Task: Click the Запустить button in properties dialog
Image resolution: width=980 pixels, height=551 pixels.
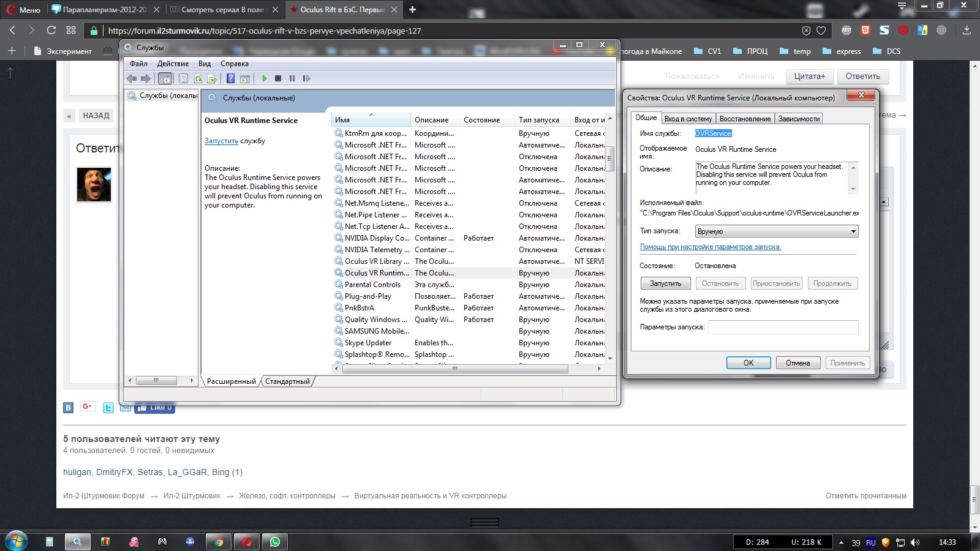Action: point(665,283)
